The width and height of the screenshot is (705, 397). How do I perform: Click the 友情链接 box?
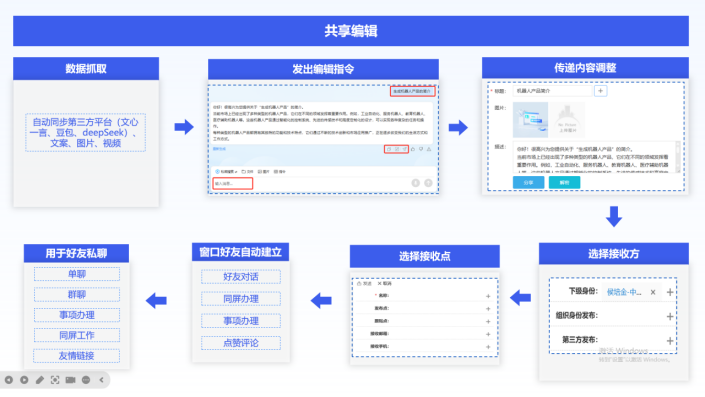(x=77, y=356)
